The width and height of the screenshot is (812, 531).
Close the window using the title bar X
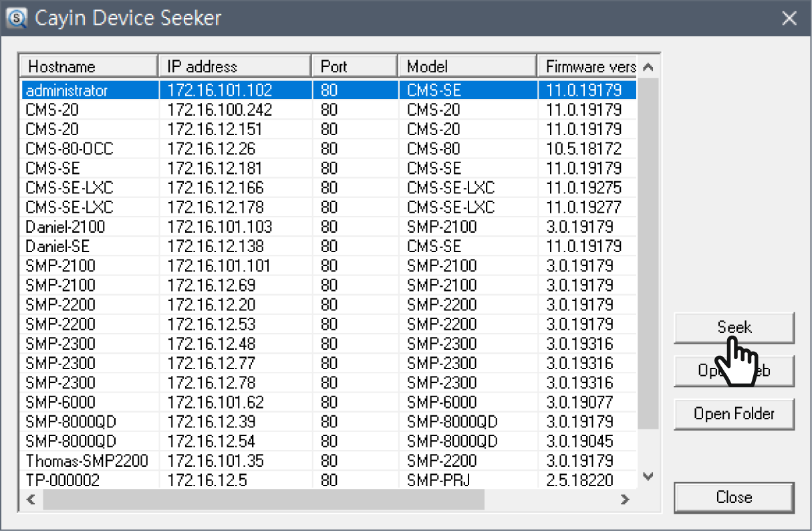(789, 18)
